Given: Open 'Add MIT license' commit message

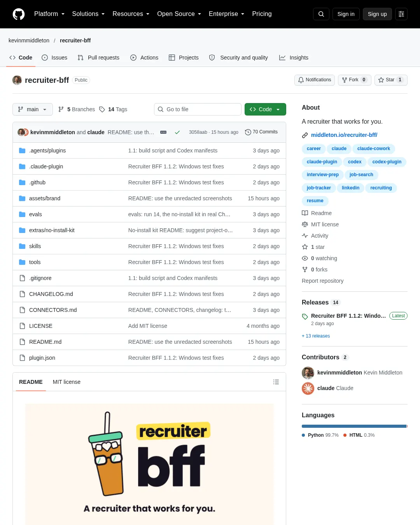Looking at the screenshot, I should click(148, 326).
